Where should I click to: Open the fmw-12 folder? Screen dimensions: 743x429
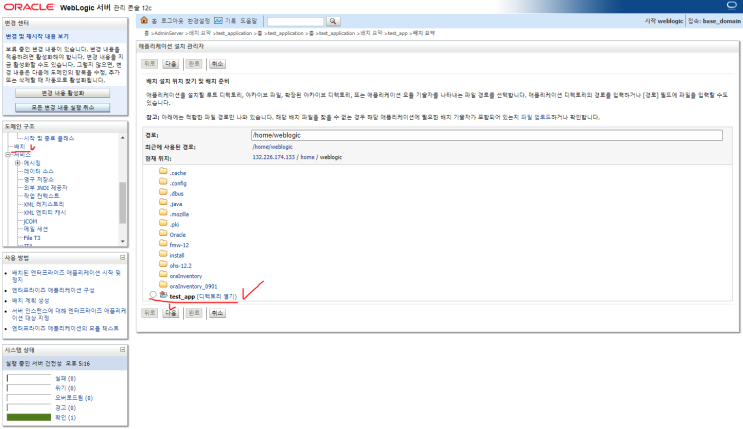pyautogui.click(x=179, y=245)
